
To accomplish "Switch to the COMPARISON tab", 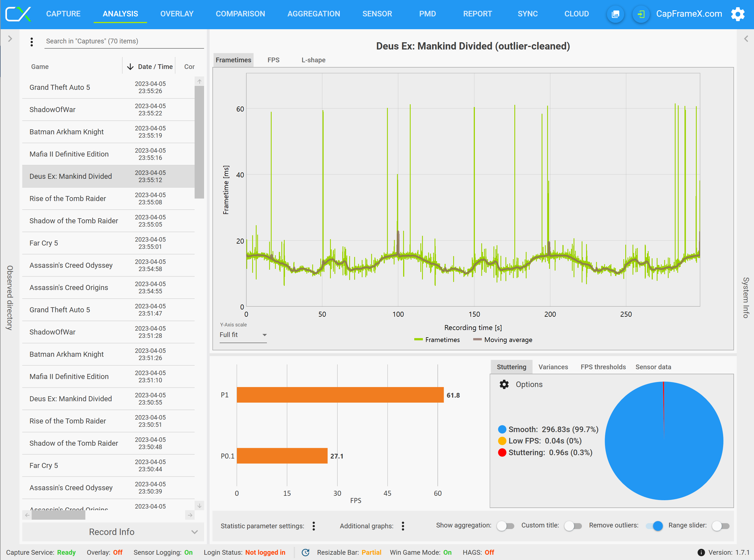I will click(x=240, y=14).
